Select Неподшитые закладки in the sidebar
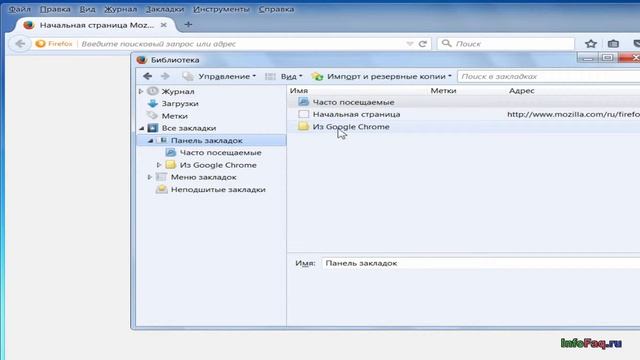The height and width of the screenshot is (360, 640). point(218,189)
